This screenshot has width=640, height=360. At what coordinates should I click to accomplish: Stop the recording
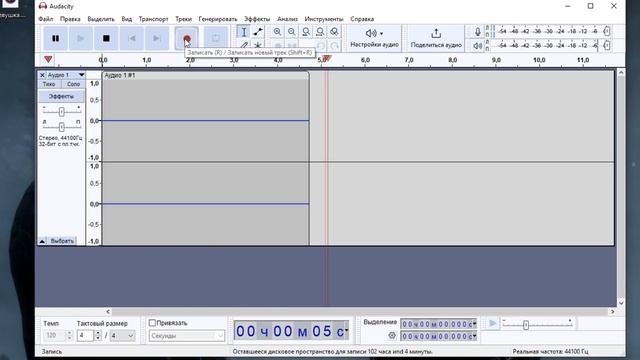click(106, 38)
